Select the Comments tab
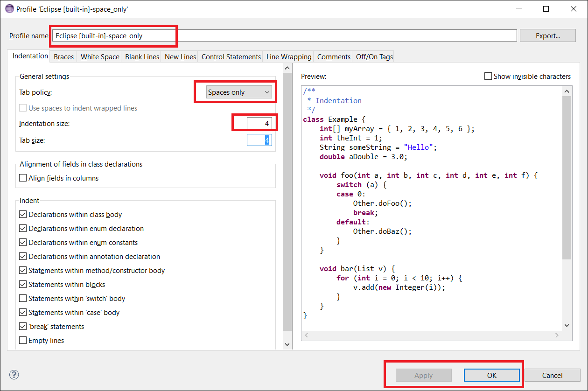 coord(333,56)
